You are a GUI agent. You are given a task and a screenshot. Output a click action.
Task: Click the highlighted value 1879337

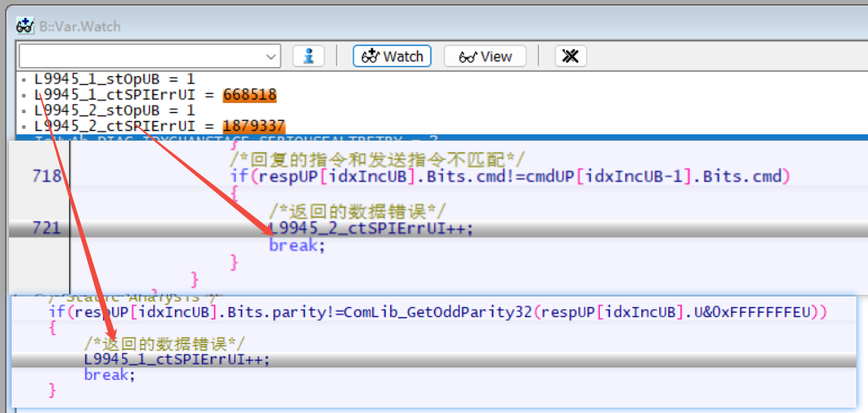[x=254, y=126]
